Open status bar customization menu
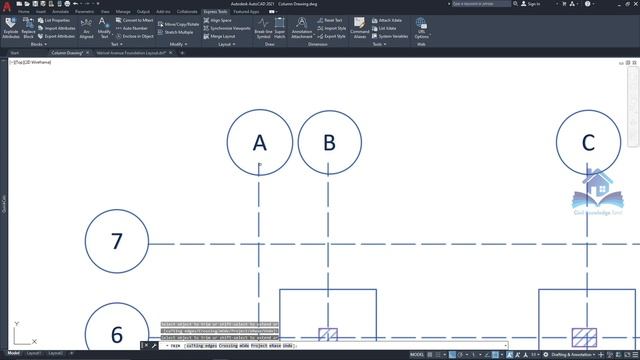The width and height of the screenshot is (640, 360). coord(636,355)
